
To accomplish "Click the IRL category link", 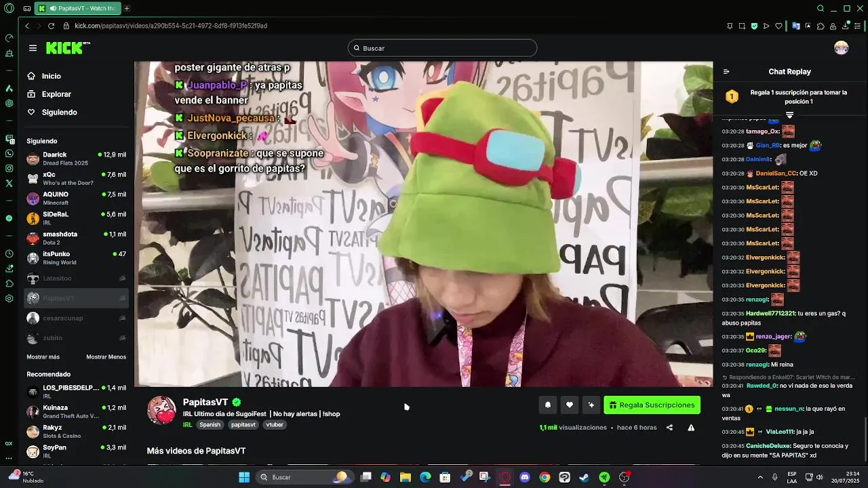I will [188, 425].
